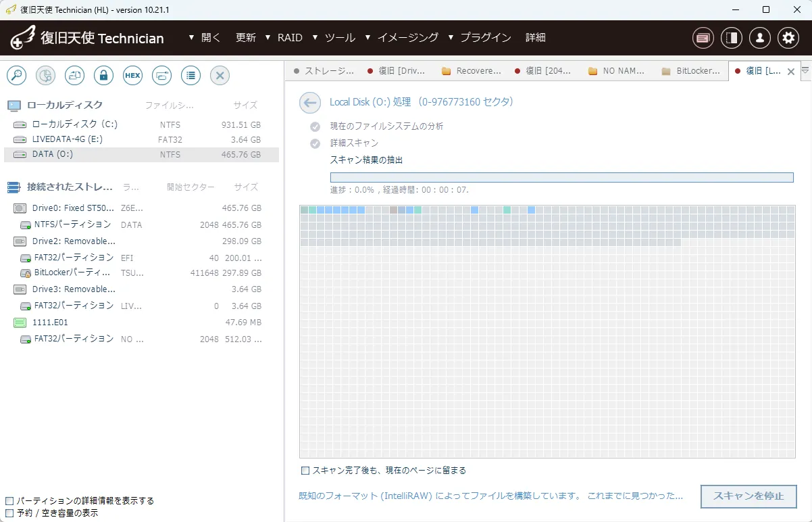Switch to the 復旧 [Driv... tab
The height and width of the screenshot is (522, 812).
tap(397, 71)
